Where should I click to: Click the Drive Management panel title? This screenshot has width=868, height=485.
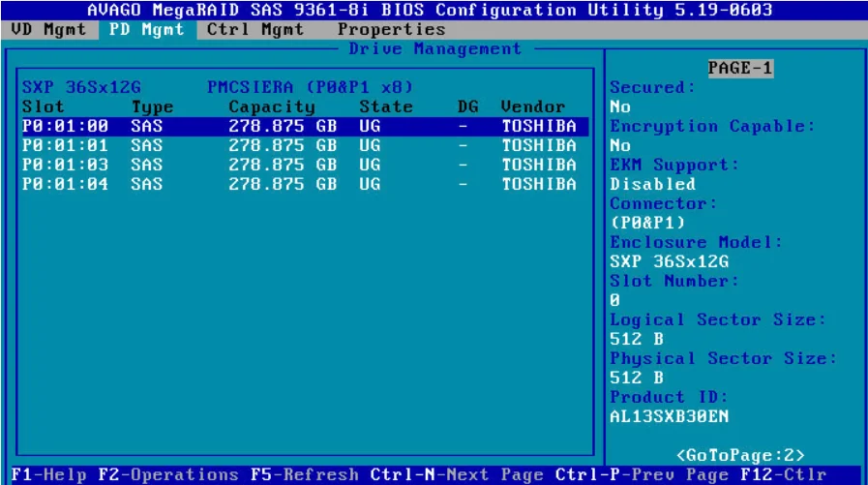pyautogui.click(x=435, y=48)
